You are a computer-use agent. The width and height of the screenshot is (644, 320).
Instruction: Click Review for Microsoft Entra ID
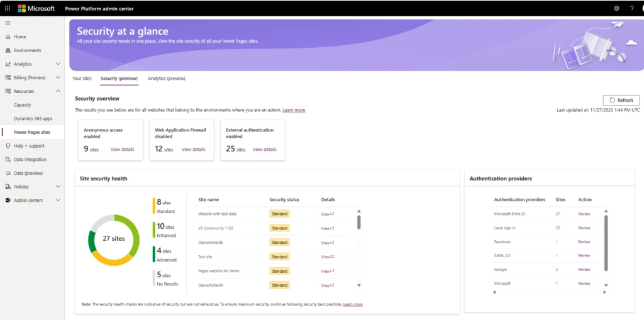584,214
